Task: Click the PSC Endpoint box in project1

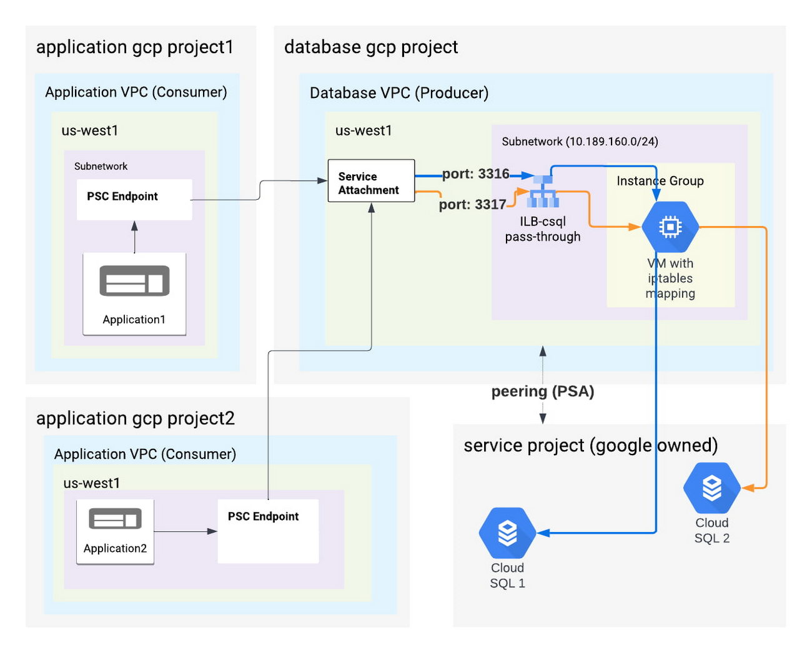Action: pos(134,200)
